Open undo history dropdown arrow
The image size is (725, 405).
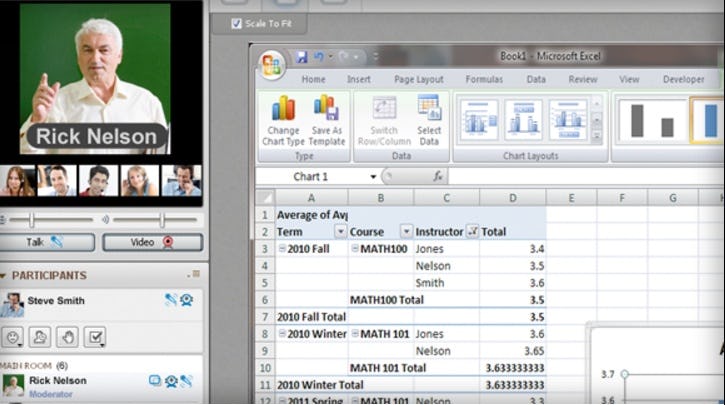(330, 57)
